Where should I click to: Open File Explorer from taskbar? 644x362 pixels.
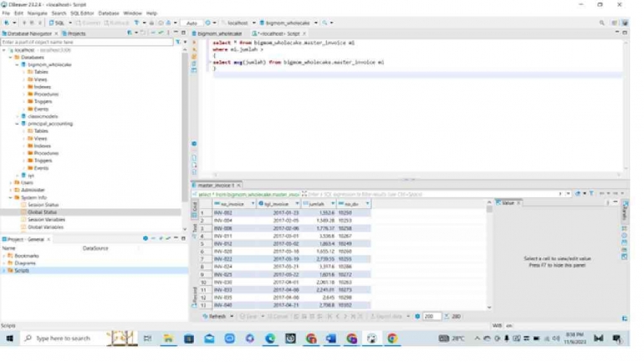coord(168,339)
